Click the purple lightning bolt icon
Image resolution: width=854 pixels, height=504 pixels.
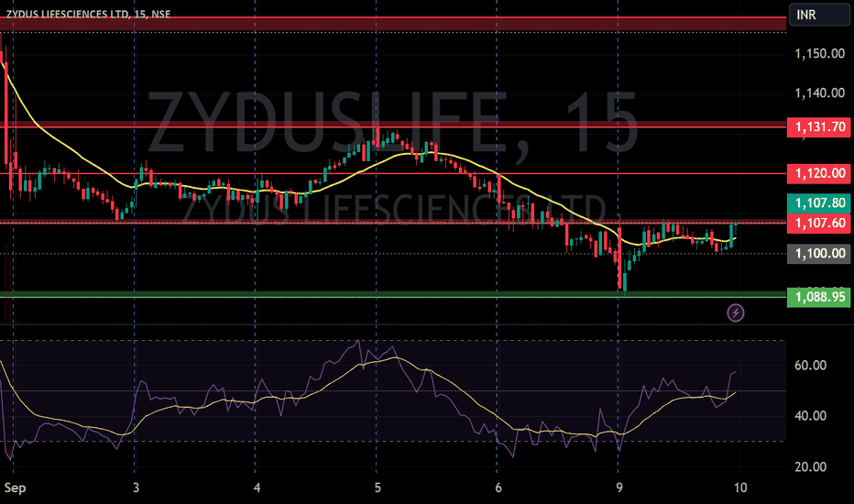(x=735, y=312)
